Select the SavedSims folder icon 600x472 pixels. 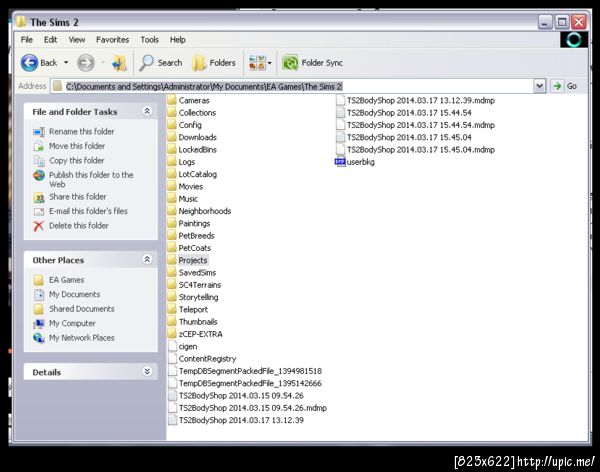point(172,272)
